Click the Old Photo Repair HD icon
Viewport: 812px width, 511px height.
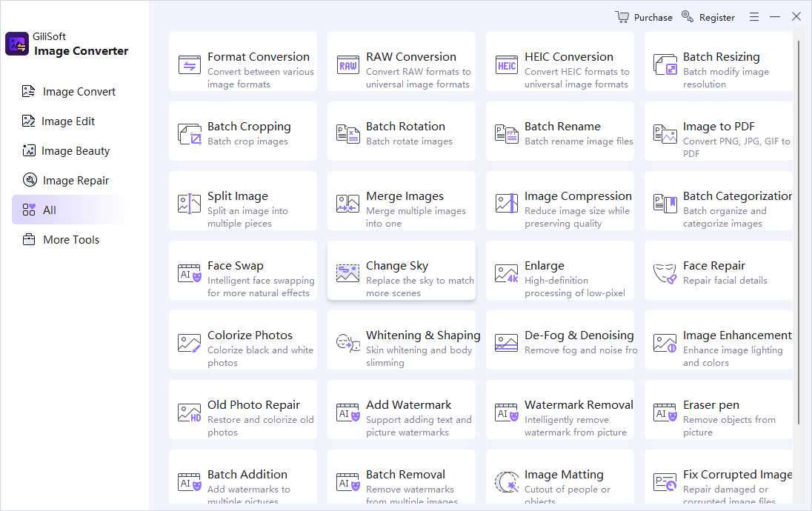(x=190, y=413)
